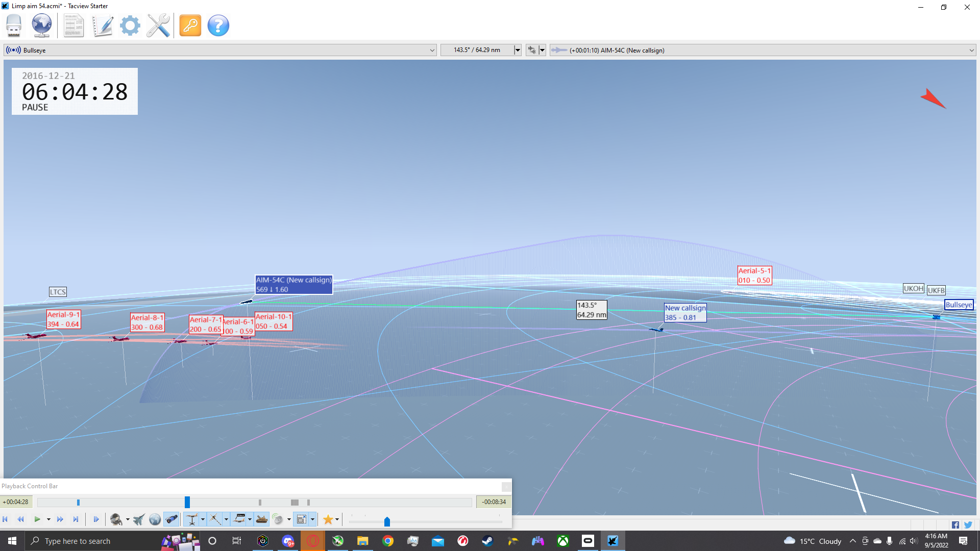Close the Playback Control Bar panel

(506, 486)
